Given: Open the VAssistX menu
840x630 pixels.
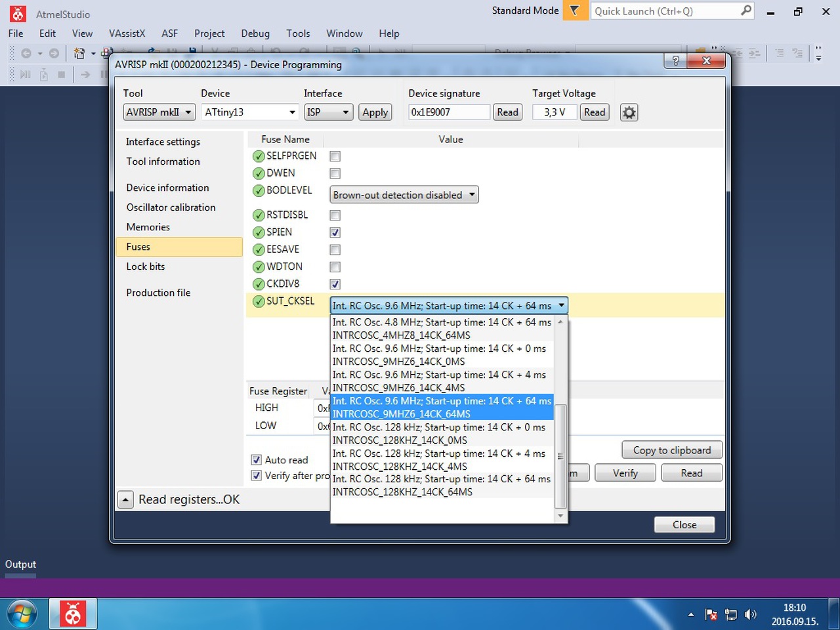Looking at the screenshot, I should click(x=127, y=33).
